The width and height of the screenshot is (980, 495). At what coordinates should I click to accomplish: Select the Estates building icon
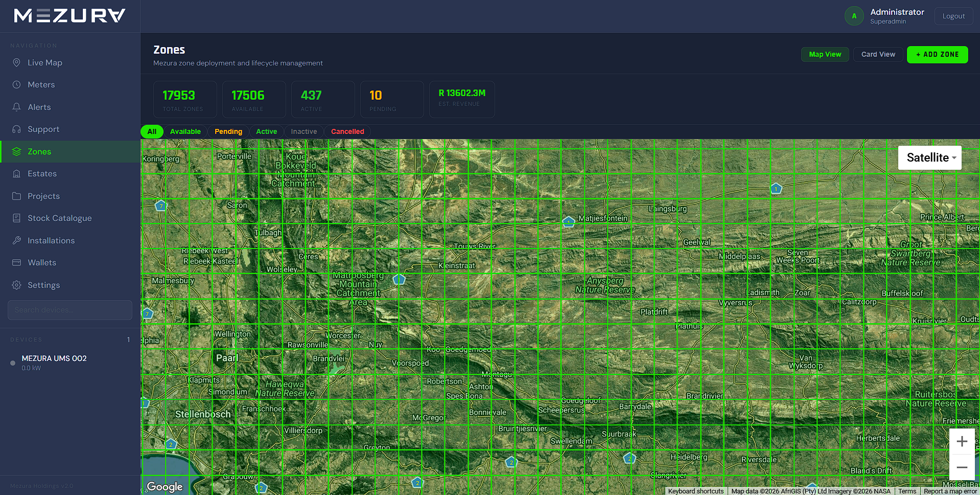coord(16,173)
